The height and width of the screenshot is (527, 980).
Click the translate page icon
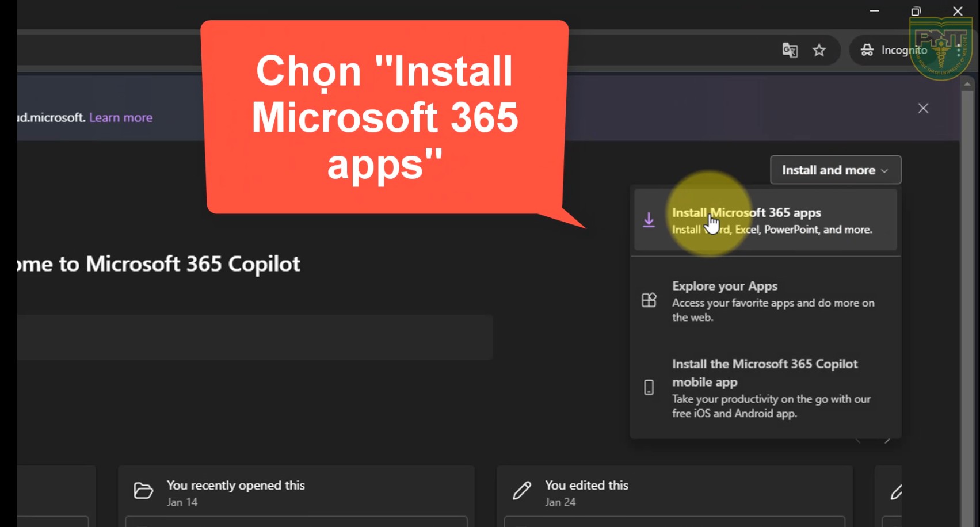pyautogui.click(x=790, y=51)
